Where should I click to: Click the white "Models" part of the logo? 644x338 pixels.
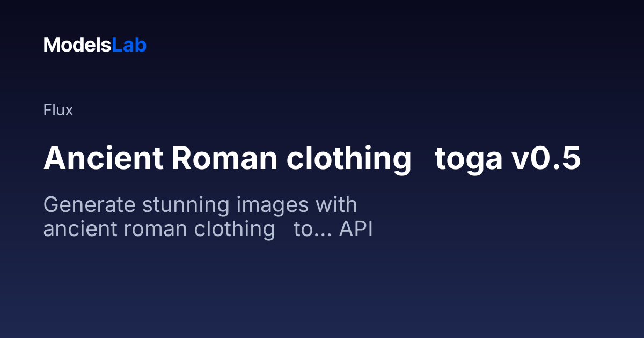pos(77,45)
